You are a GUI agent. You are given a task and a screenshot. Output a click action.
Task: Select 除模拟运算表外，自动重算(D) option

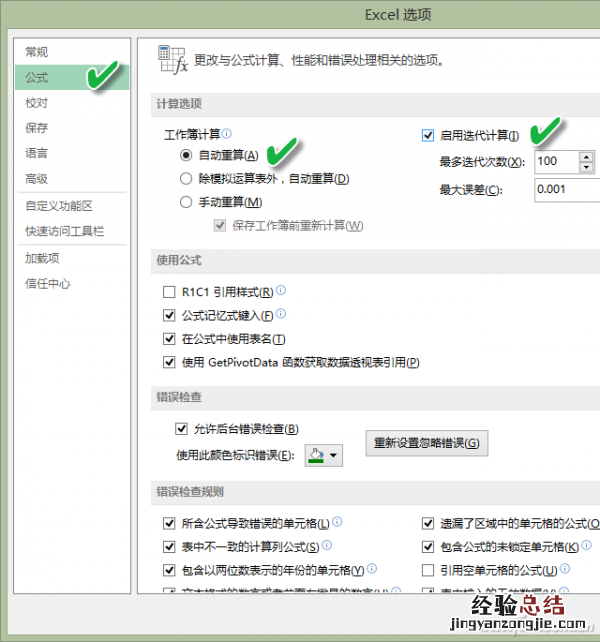coord(186,179)
